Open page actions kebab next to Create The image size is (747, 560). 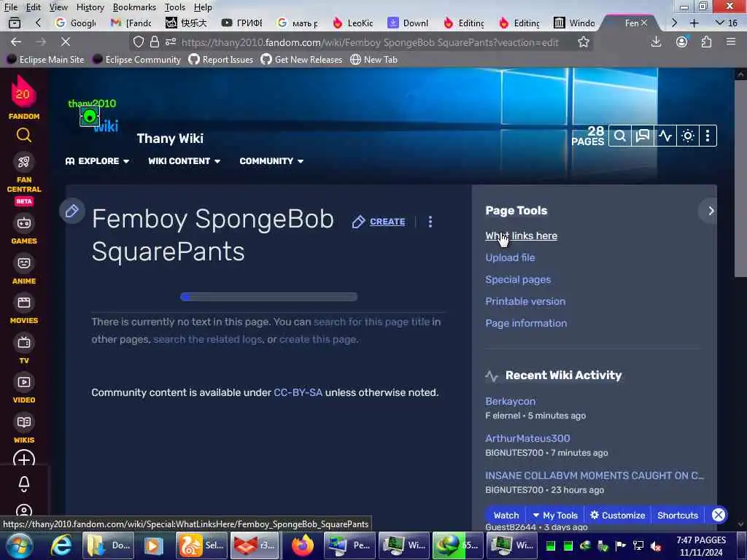tap(430, 222)
